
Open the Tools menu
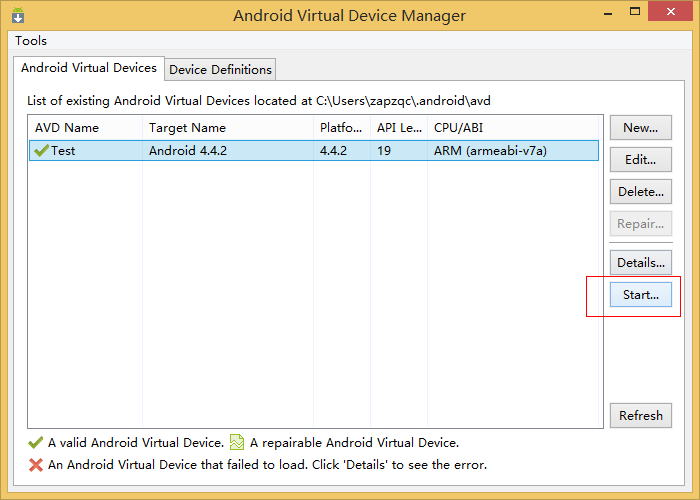click(31, 41)
